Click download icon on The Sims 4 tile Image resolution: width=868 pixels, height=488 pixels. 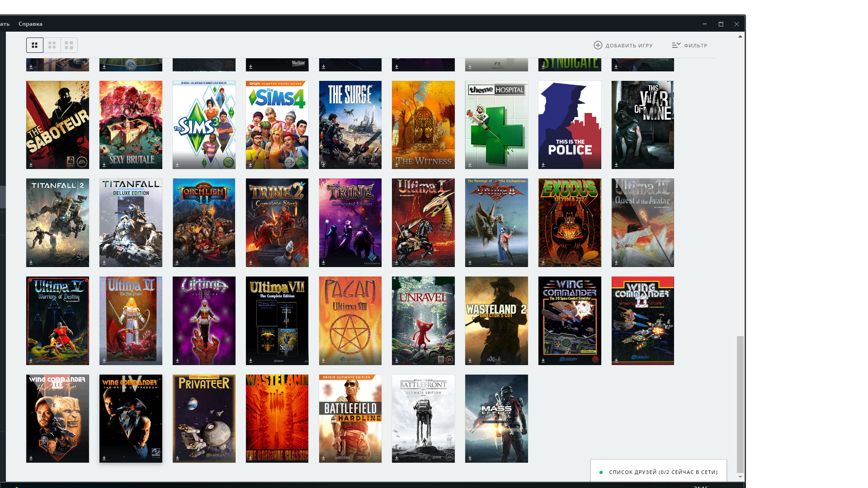pos(250,165)
